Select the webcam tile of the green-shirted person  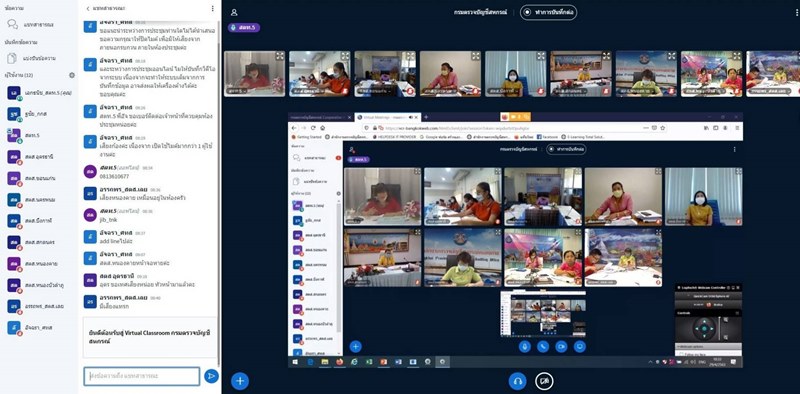(x=646, y=73)
